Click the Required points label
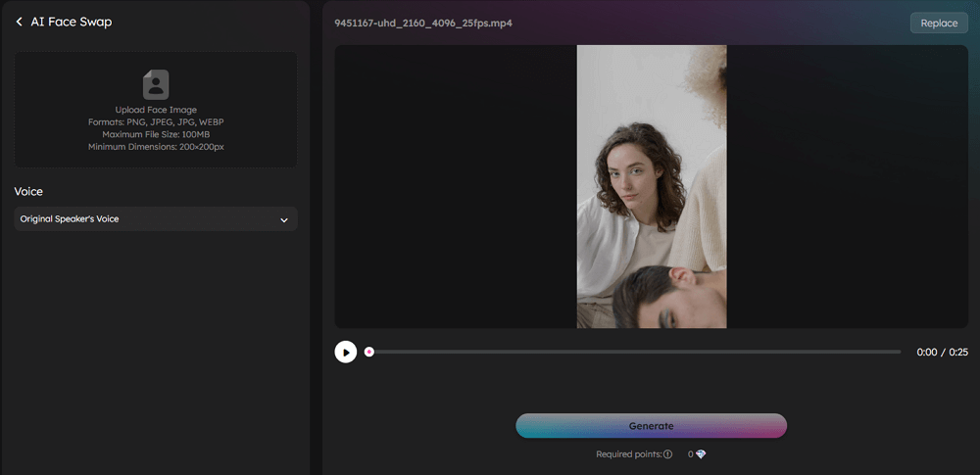Image resolution: width=980 pixels, height=475 pixels. [629, 454]
